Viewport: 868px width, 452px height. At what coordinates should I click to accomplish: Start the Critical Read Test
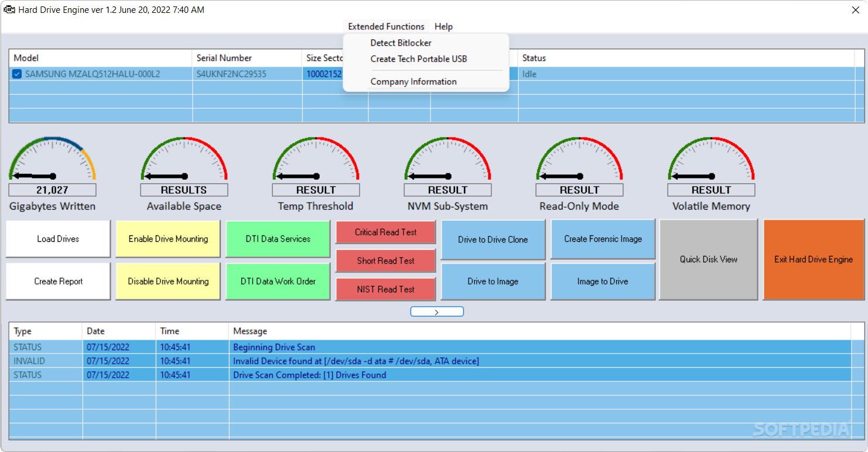pos(385,232)
